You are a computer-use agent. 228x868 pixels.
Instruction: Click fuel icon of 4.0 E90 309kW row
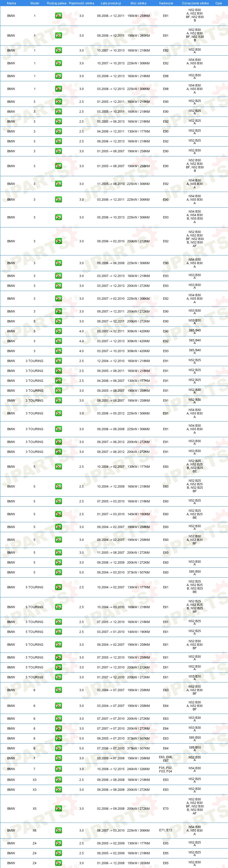click(58, 331)
